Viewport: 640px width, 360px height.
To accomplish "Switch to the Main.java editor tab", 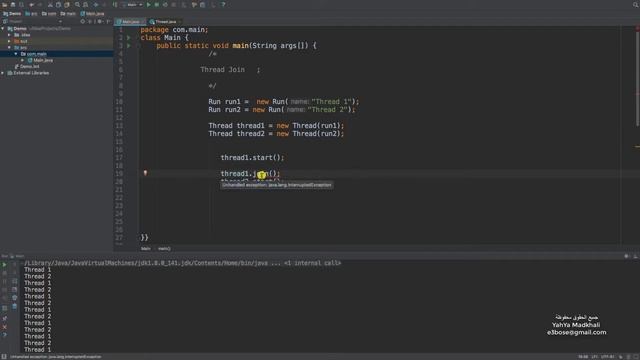I will pos(130,21).
